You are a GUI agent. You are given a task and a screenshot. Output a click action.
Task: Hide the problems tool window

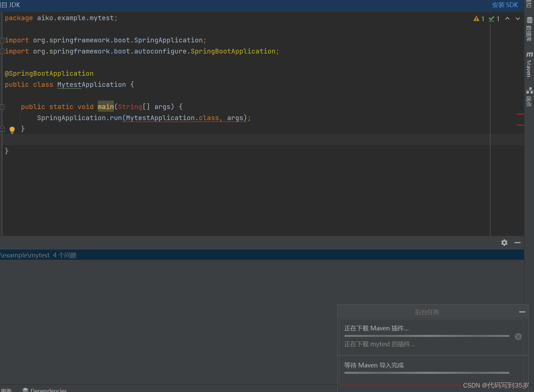(x=517, y=243)
